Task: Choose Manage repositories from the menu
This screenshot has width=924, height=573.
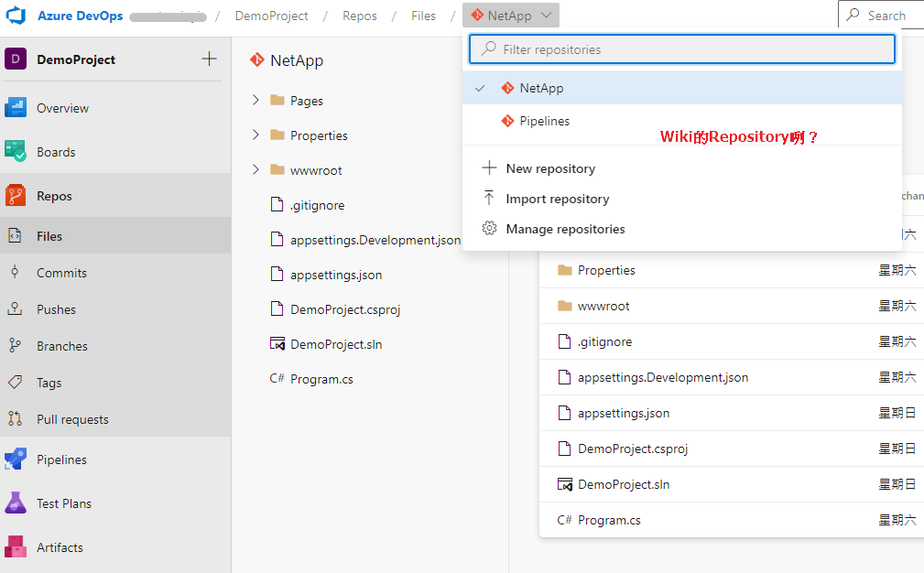Action: click(682, 229)
